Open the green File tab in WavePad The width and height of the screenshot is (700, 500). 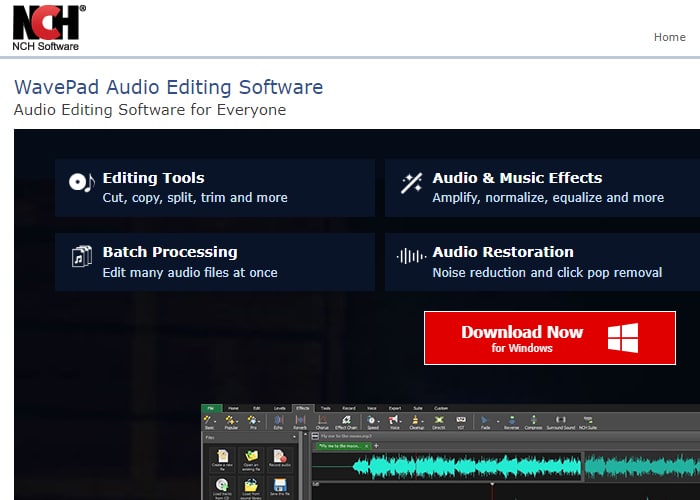pos(211,408)
